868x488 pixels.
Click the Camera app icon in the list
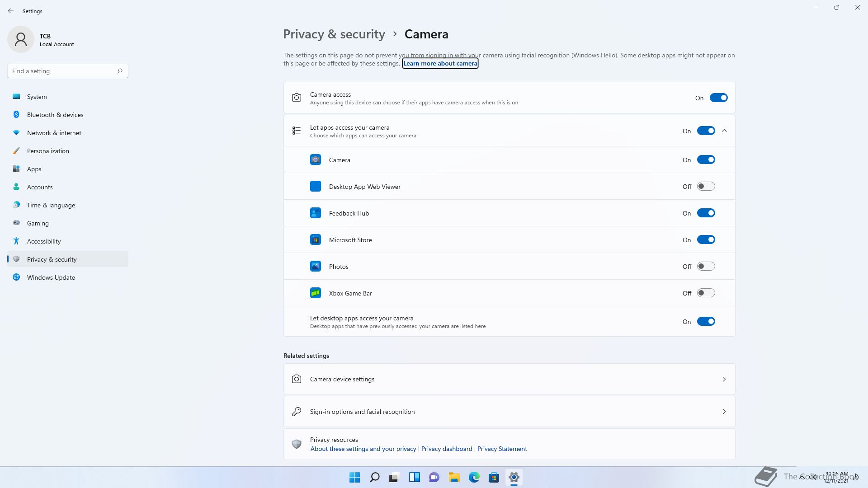(315, 160)
